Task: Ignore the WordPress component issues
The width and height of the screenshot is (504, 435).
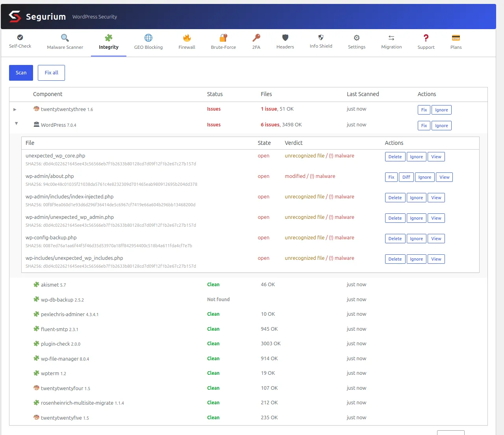Action: click(441, 126)
